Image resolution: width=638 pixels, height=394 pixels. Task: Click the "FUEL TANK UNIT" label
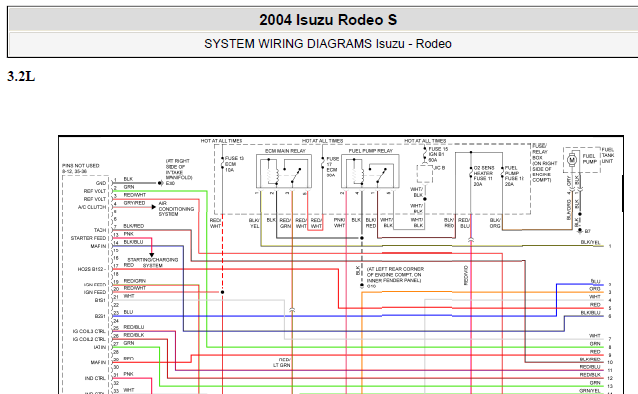click(608, 155)
